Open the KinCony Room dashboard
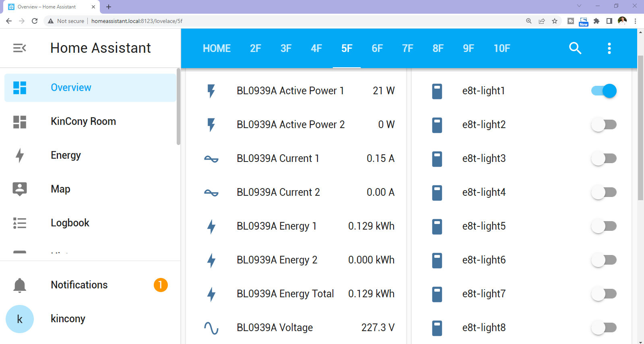644x344 pixels. 83,122
